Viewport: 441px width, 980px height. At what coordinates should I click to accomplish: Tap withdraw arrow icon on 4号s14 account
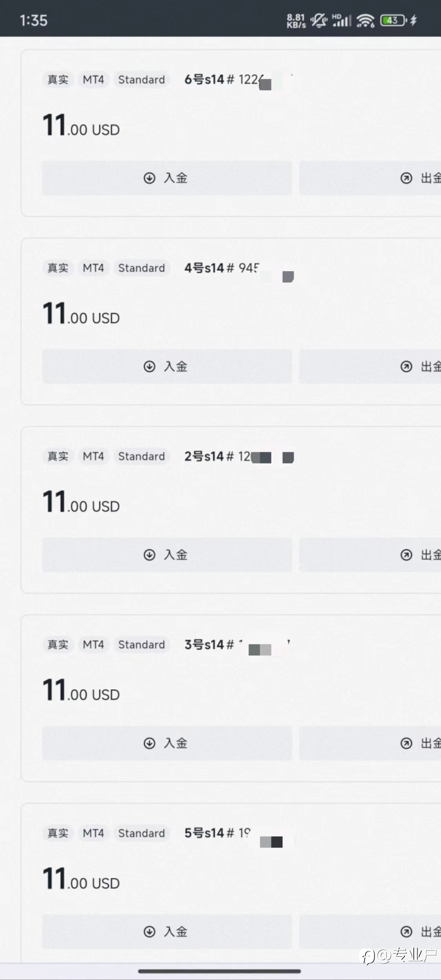[406, 367]
